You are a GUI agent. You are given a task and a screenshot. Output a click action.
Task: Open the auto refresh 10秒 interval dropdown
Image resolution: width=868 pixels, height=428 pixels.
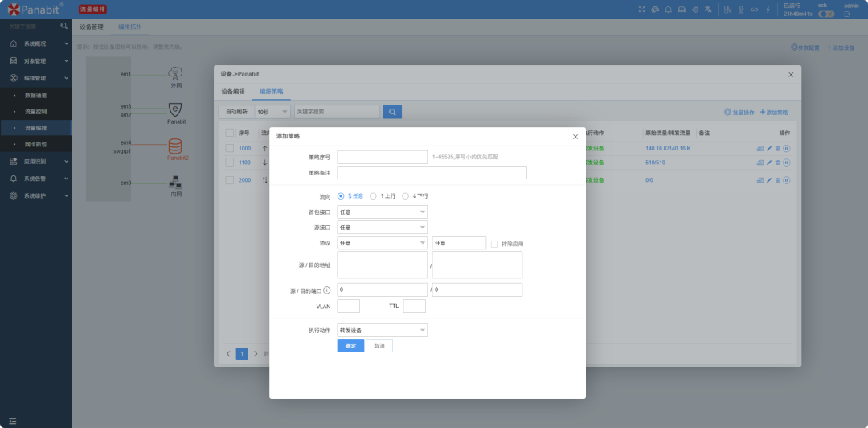click(x=272, y=112)
